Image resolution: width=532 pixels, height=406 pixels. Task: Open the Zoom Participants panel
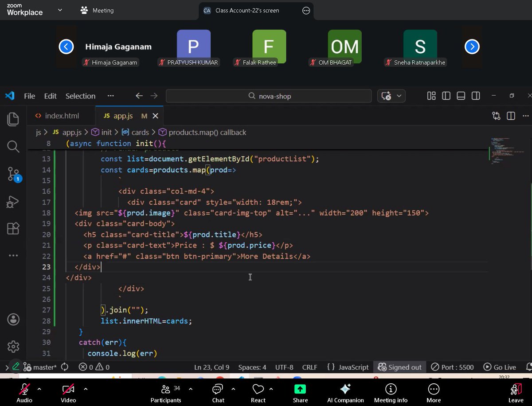[166, 393]
